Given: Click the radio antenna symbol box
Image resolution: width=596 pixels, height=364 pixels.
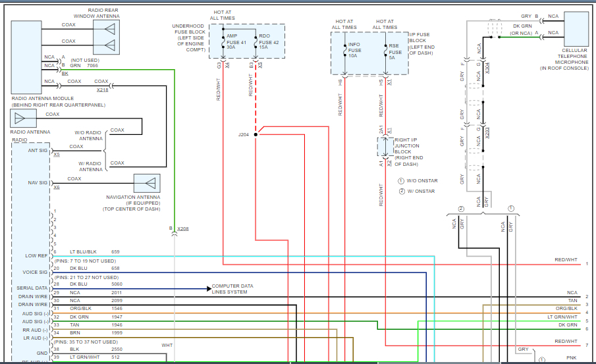Looking at the screenshot, I should pos(24,118).
